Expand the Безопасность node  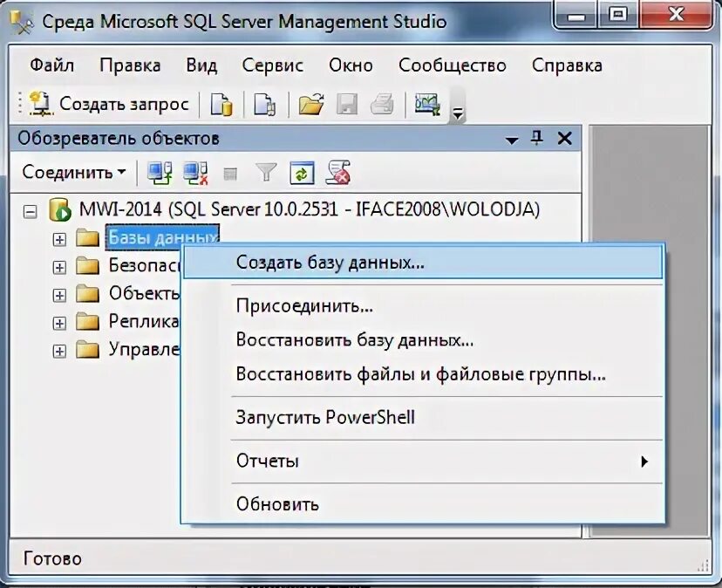pos(59,267)
